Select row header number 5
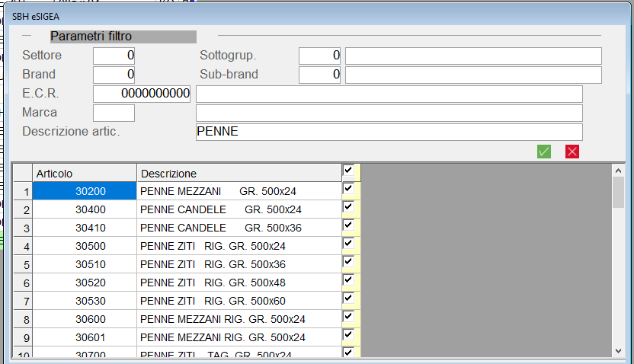This screenshot has height=364, width=634. pyautogui.click(x=23, y=265)
